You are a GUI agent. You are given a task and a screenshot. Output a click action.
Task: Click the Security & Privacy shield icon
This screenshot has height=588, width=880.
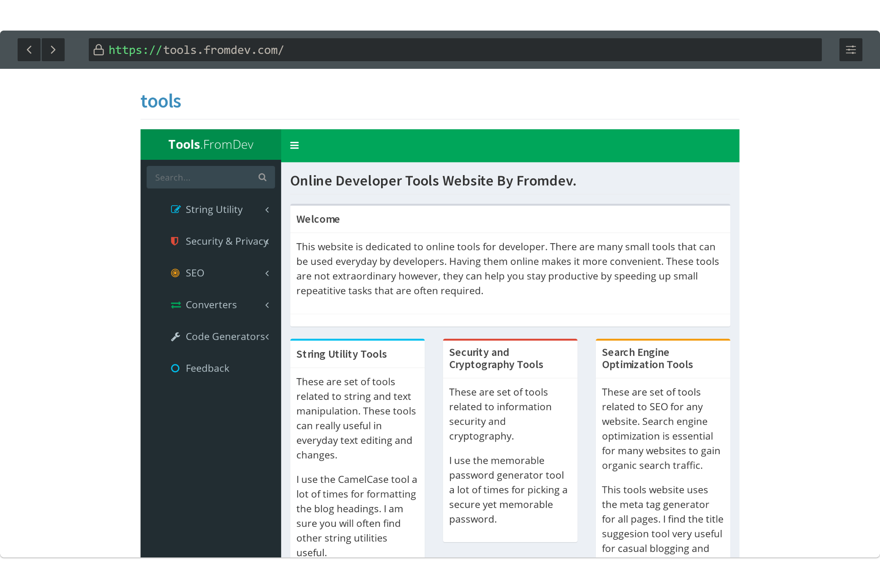click(x=175, y=241)
